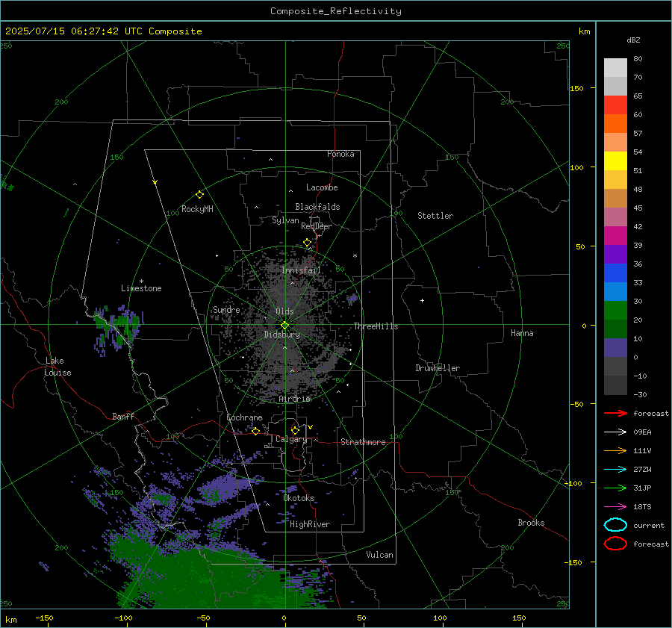Click the white 09EA arrow legend icon
This screenshot has height=628, width=672.
click(x=615, y=432)
